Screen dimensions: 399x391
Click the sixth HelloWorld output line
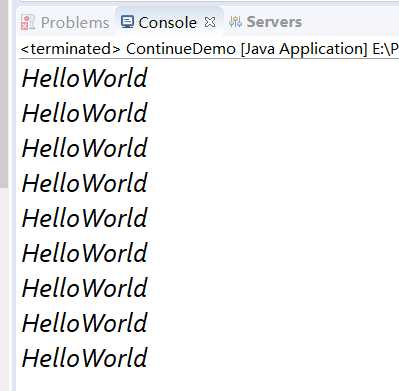tap(85, 253)
